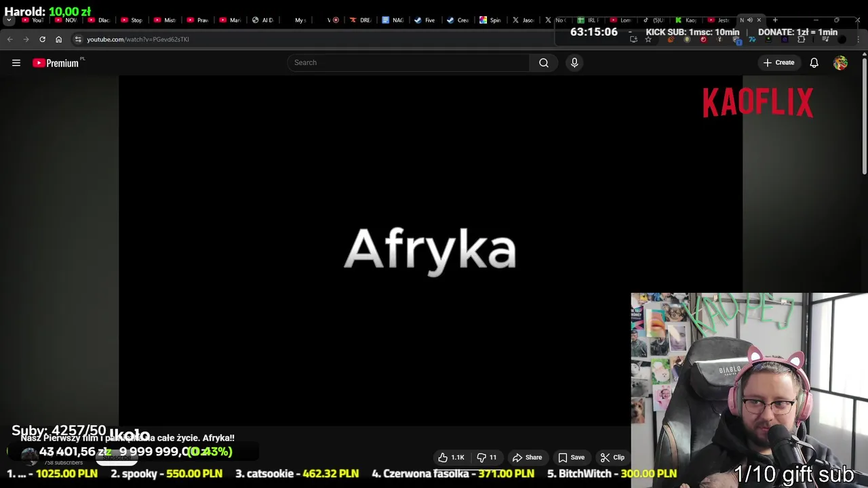868x488 pixels.
Task: Switch to the 'NAG' document tab
Action: coord(393,20)
